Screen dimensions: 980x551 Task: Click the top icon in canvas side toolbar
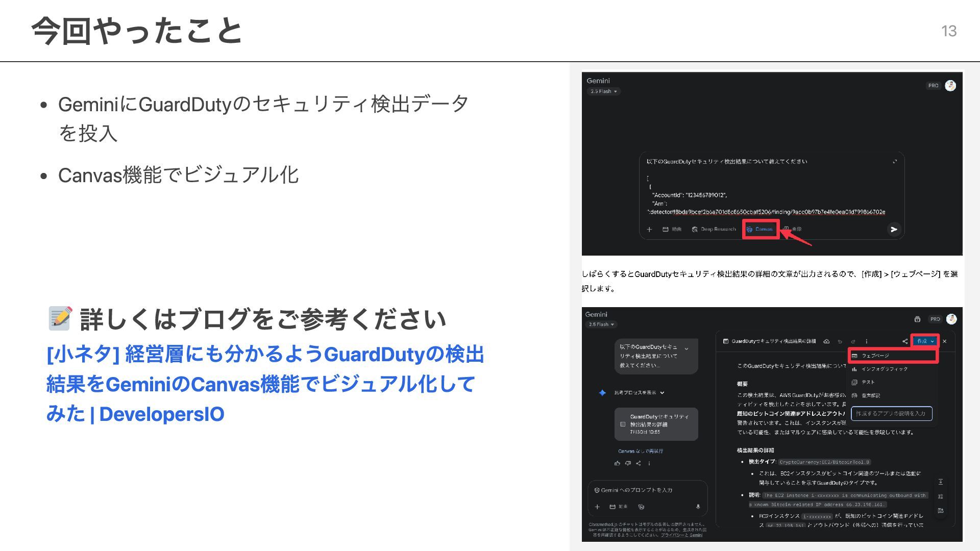coord(940,482)
